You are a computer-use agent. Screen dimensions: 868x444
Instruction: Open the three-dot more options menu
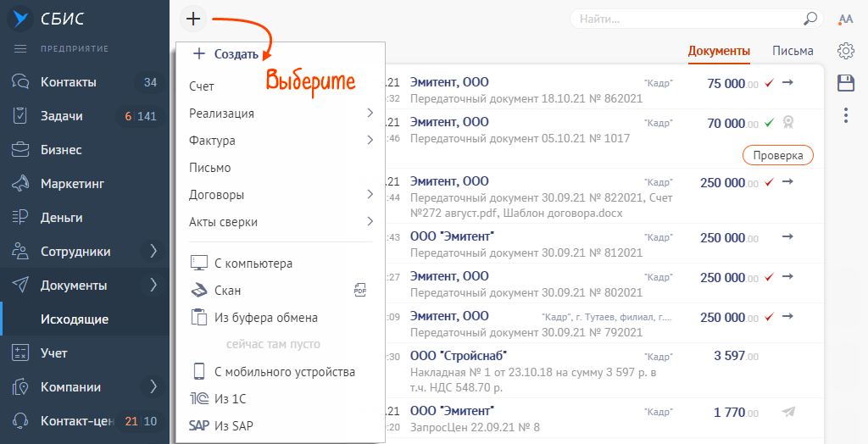[x=845, y=115]
